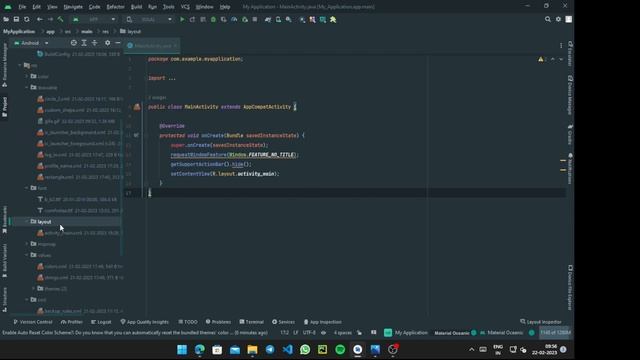The width and height of the screenshot is (640, 360).
Task: Toggle the Build Variants side tab
Action: [4, 260]
